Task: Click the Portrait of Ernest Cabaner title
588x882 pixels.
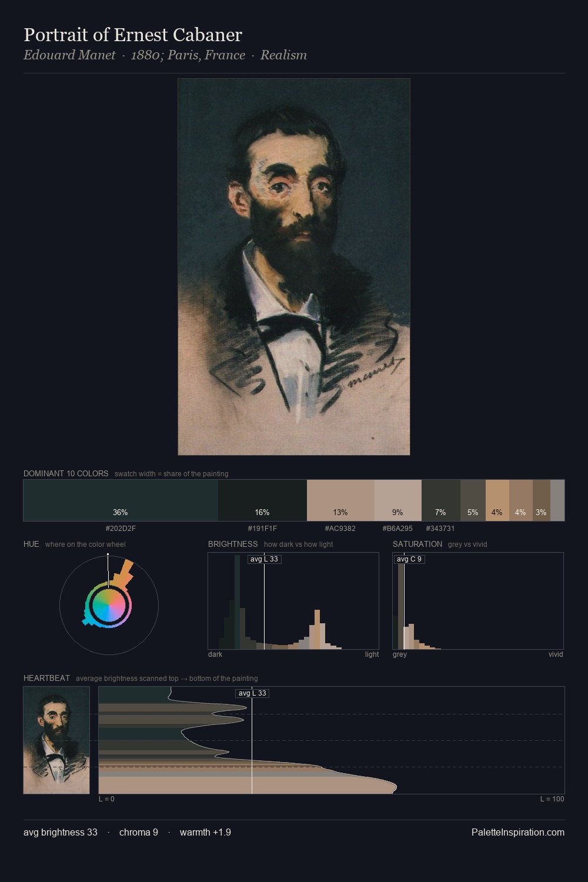Action: 133,35
